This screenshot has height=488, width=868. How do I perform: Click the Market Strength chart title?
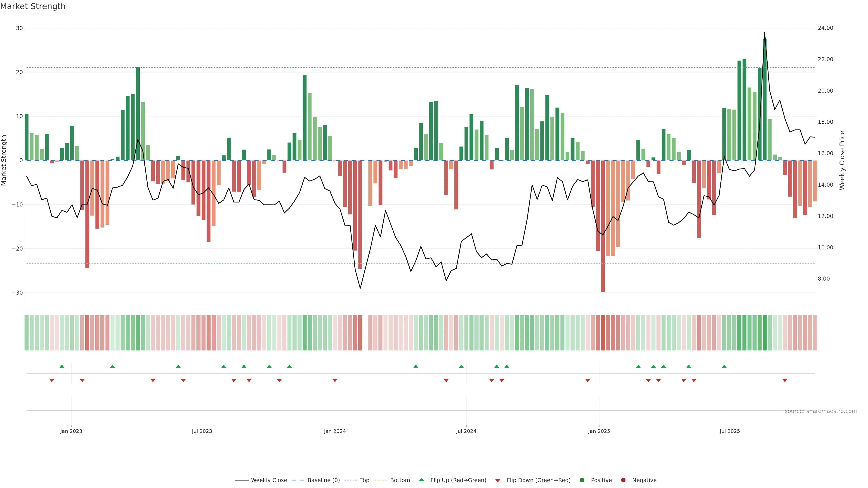pyautogui.click(x=33, y=6)
